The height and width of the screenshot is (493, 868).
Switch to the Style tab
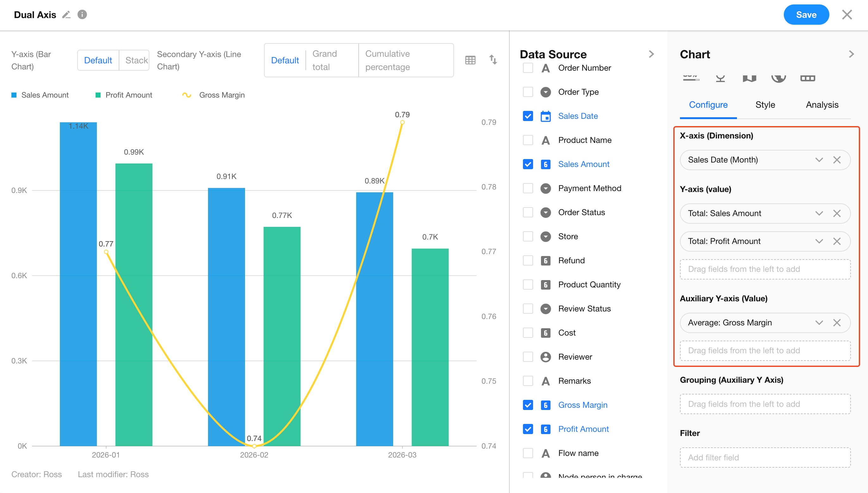pos(765,105)
